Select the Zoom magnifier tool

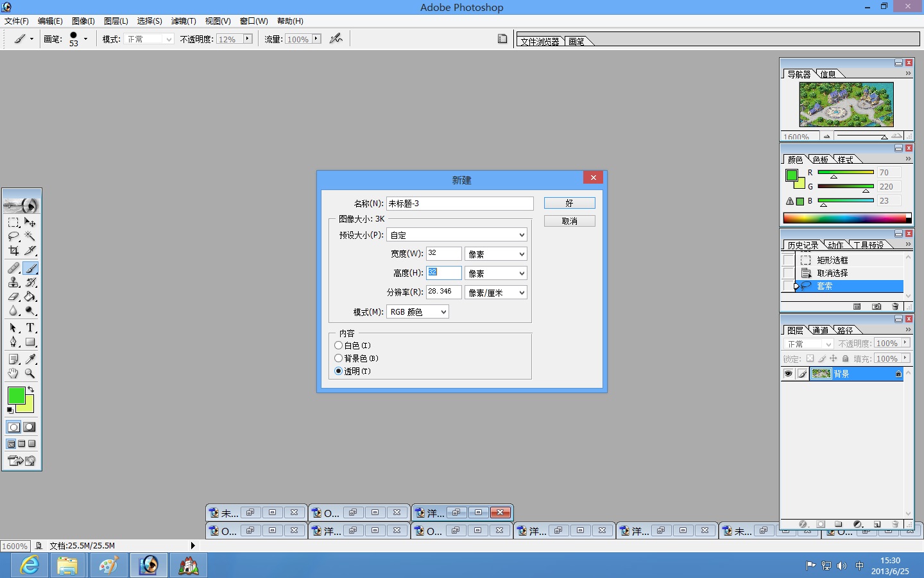click(30, 373)
